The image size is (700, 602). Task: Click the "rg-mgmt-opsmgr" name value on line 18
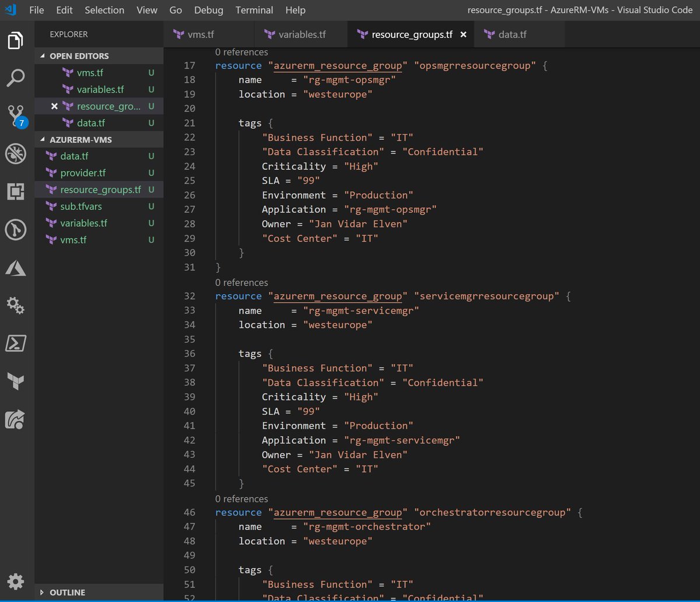(349, 80)
